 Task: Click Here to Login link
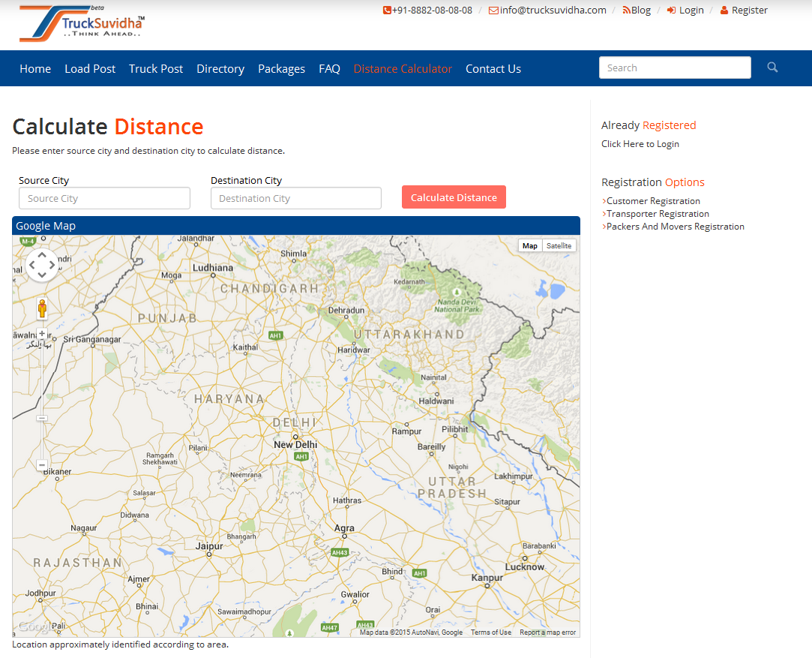640,144
